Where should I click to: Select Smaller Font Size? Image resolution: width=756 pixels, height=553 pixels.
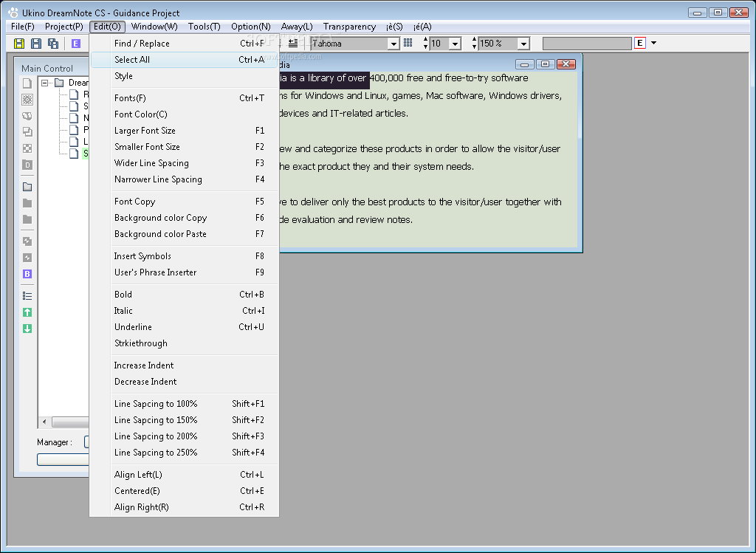point(184,147)
